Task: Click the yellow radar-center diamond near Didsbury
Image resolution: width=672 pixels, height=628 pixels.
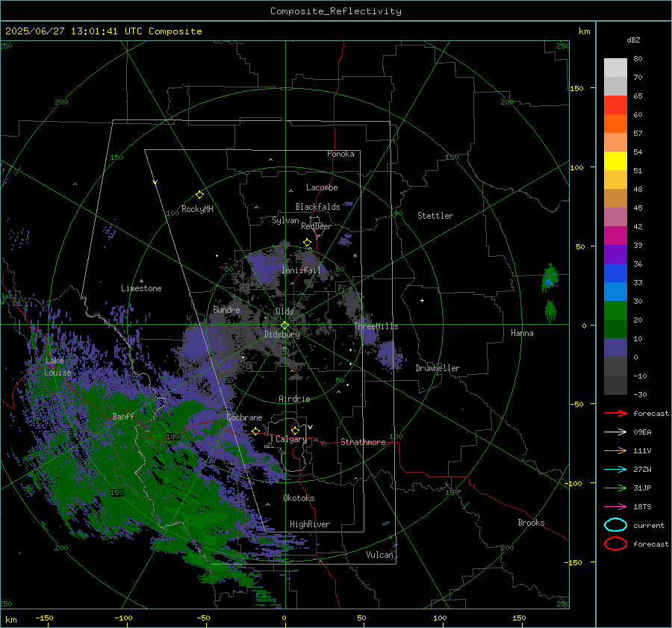Action: click(x=284, y=326)
